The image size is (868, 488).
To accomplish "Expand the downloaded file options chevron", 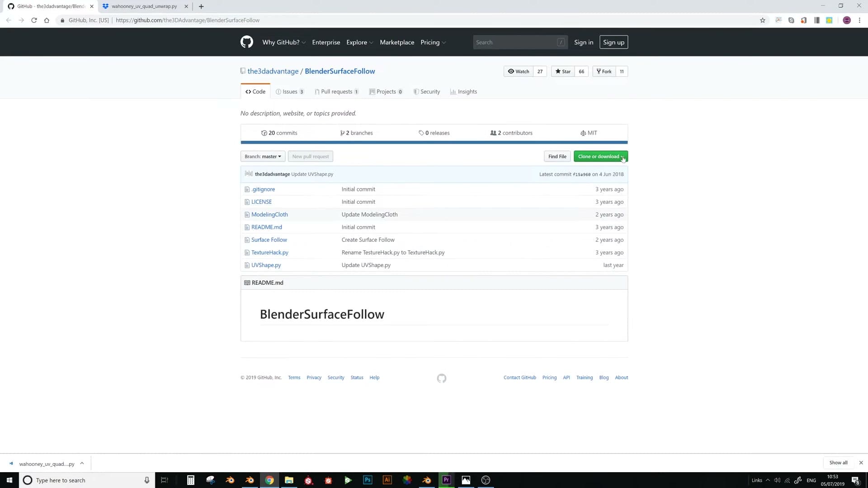I will point(82,463).
